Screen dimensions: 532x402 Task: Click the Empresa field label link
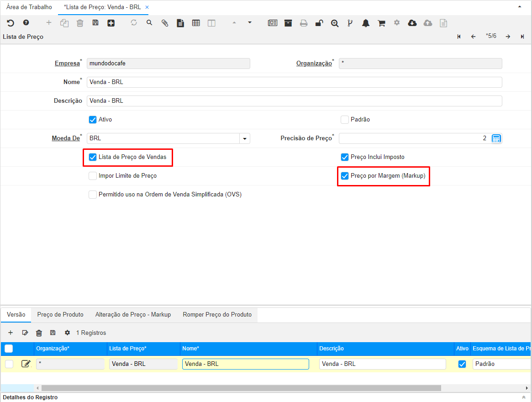(x=67, y=63)
